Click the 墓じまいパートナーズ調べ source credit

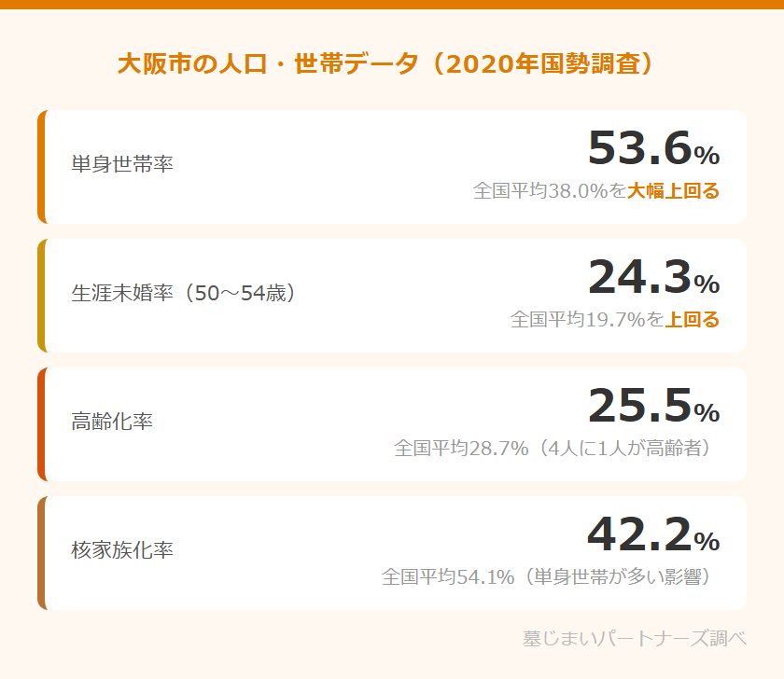pyautogui.click(x=635, y=639)
